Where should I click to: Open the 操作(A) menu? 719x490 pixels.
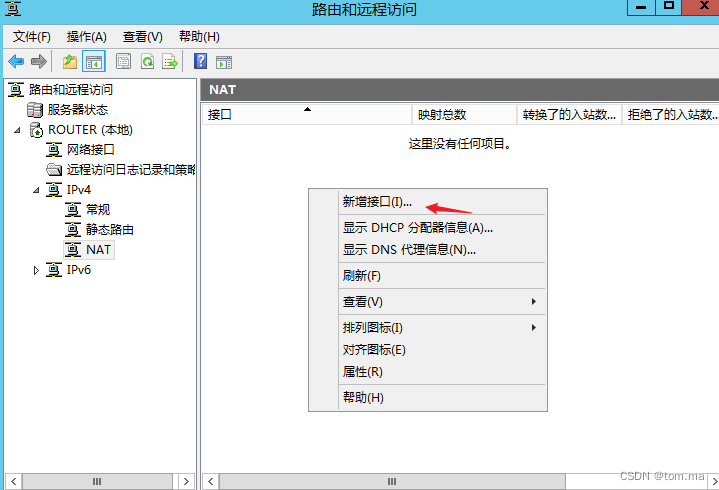(87, 37)
